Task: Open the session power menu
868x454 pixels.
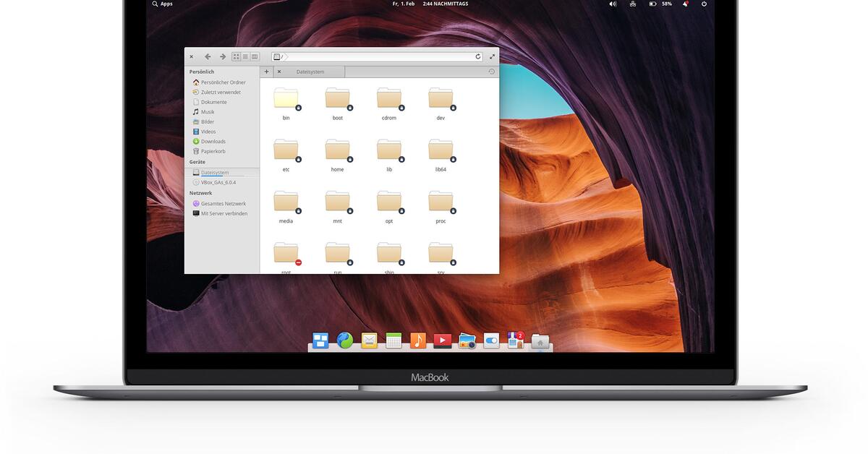Action: click(704, 4)
